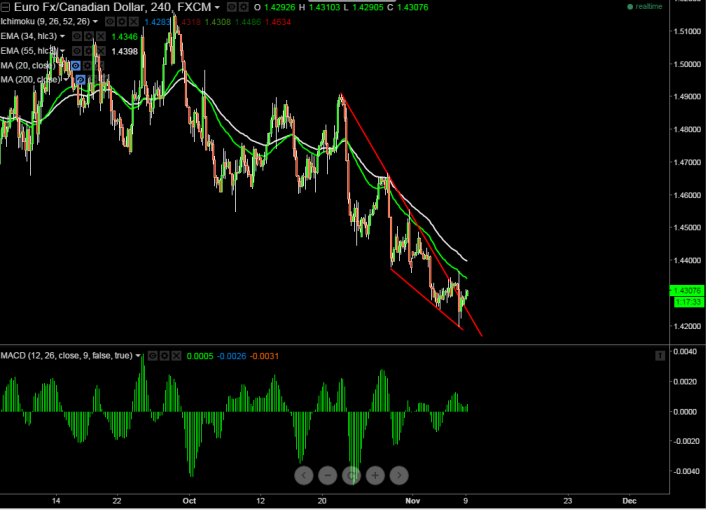Expand the MA (20, close) dropdown arrow

61,66
